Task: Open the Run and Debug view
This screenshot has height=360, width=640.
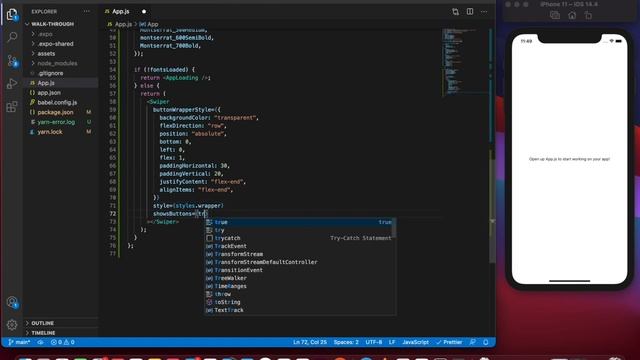Action: pyautogui.click(x=12, y=84)
